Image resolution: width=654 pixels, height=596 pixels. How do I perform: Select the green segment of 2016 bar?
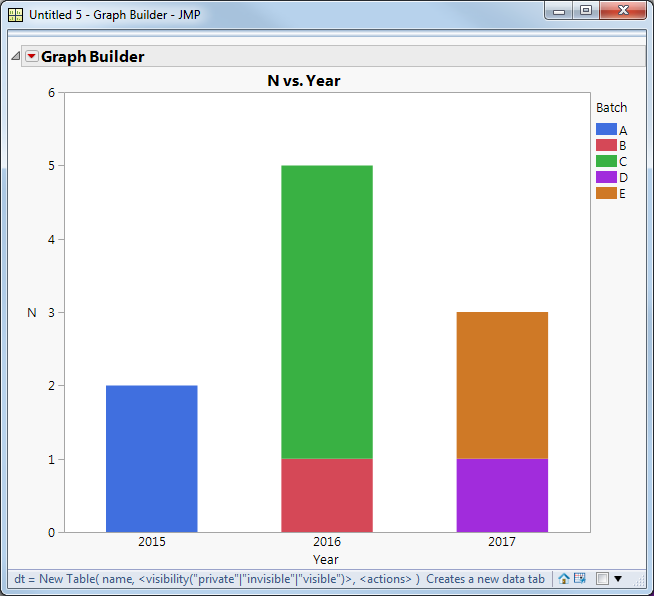(327, 312)
